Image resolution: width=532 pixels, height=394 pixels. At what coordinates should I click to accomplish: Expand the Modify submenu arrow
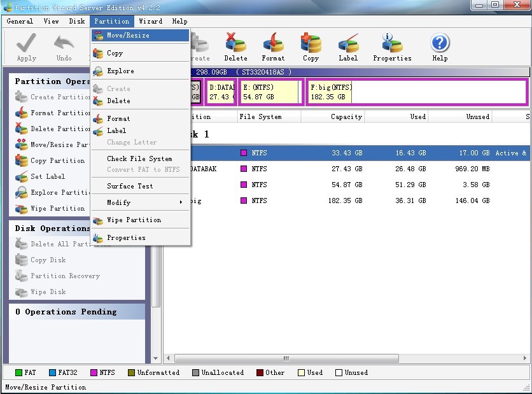pos(181,202)
